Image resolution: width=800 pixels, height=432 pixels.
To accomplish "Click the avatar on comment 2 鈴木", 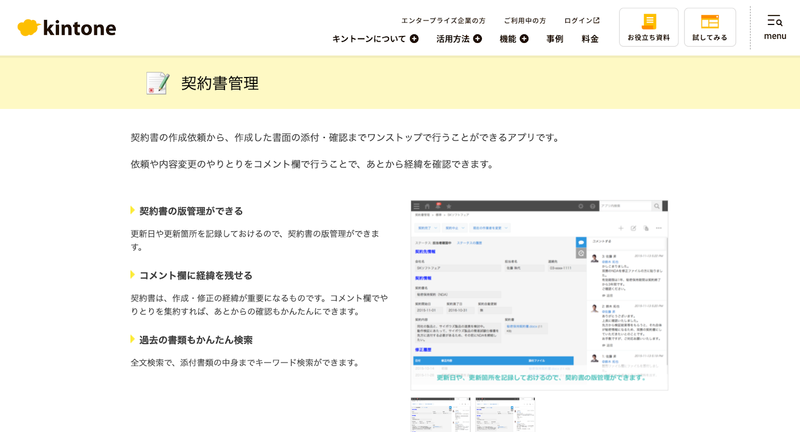I will click(x=594, y=308).
